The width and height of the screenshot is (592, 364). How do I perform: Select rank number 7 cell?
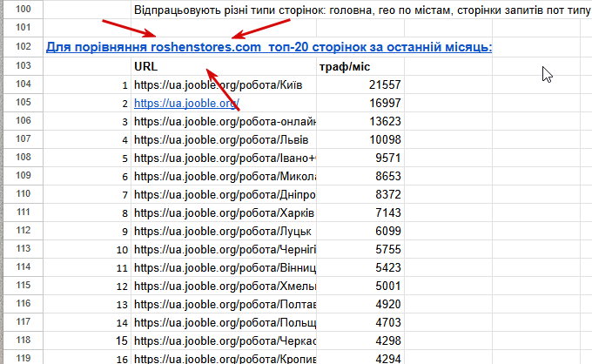[x=87, y=194]
